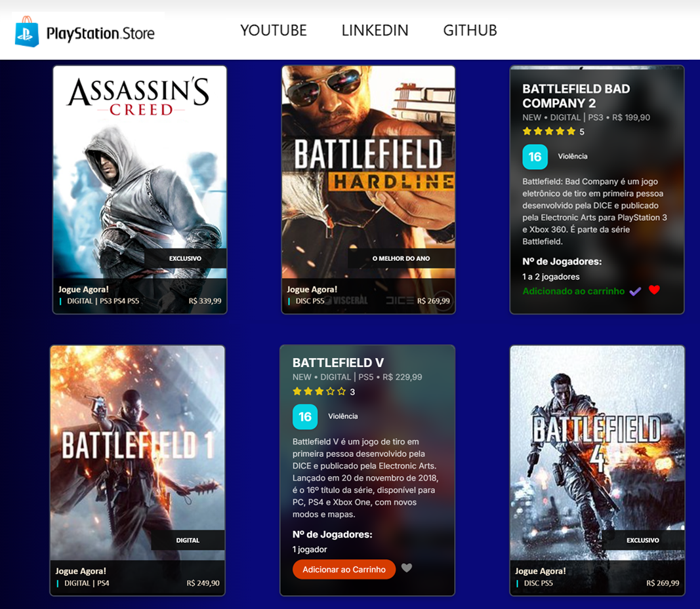The height and width of the screenshot is (609, 700).
Task: Click the green Adicionado ao carrinho text
Action: pos(573,291)
